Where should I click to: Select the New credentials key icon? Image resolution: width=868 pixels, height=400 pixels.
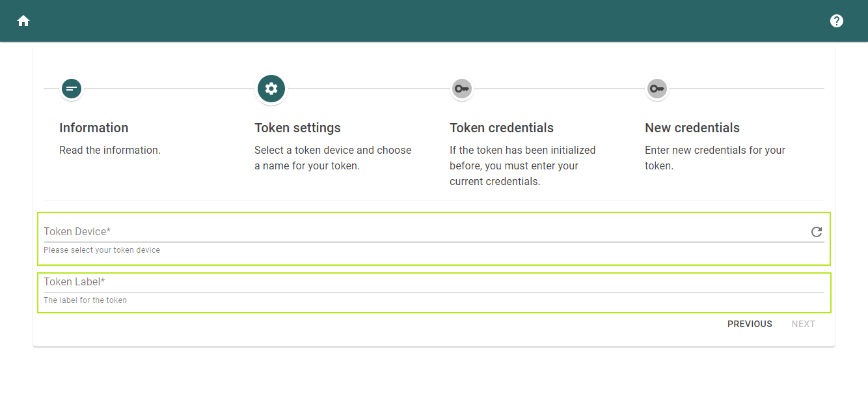point(657,88)
